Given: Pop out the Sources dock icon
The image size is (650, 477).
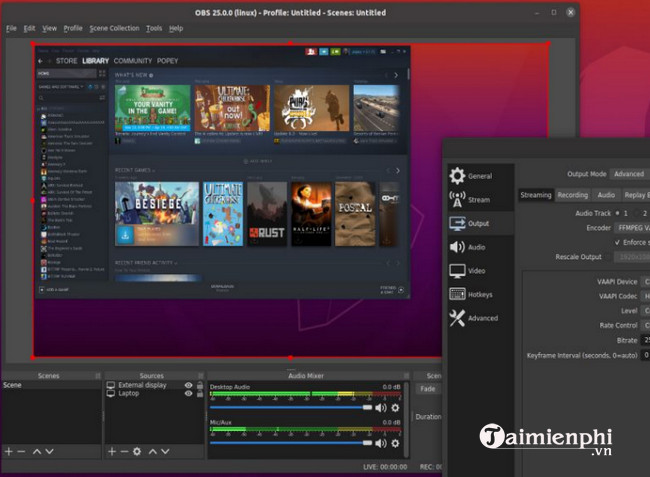Looking at the screenshot, I should pyautogui.click(x=201, y=376).
